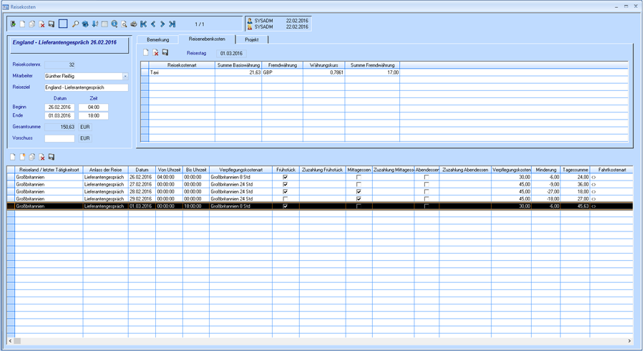The height and width of the screenshot is (351, 644).
Task: Save Reisenebenkosten entry beside Reisetag
Action: pyautogui.click(x=165, y=52)
